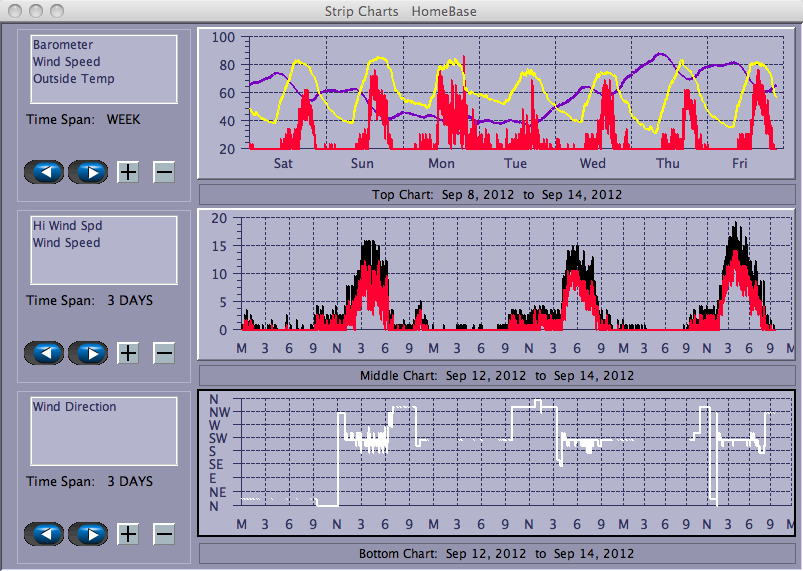803x571 pixels.
Task: Move bottom chart back with left arrow
Action: click(x=44, y=534)
